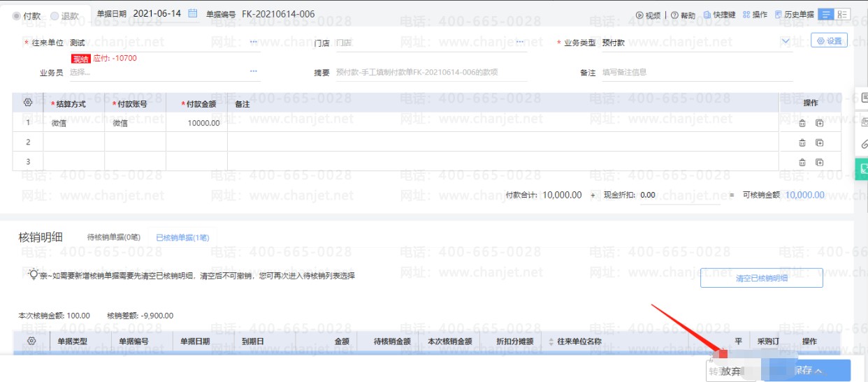Open write-off table column settings gear
Viewport: 868px width, 382px height.
click(31, 341)
